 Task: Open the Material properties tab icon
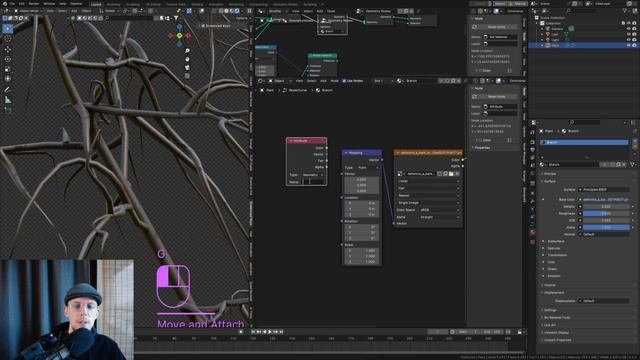pyautogui.click(x=532, y=232)
